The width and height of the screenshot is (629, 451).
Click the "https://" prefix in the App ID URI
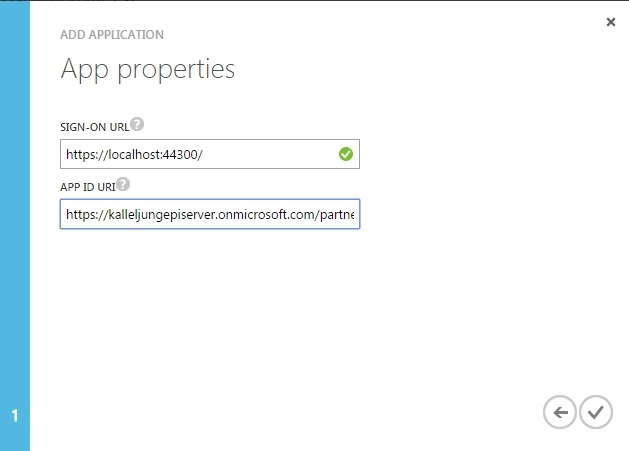point(88,215)
